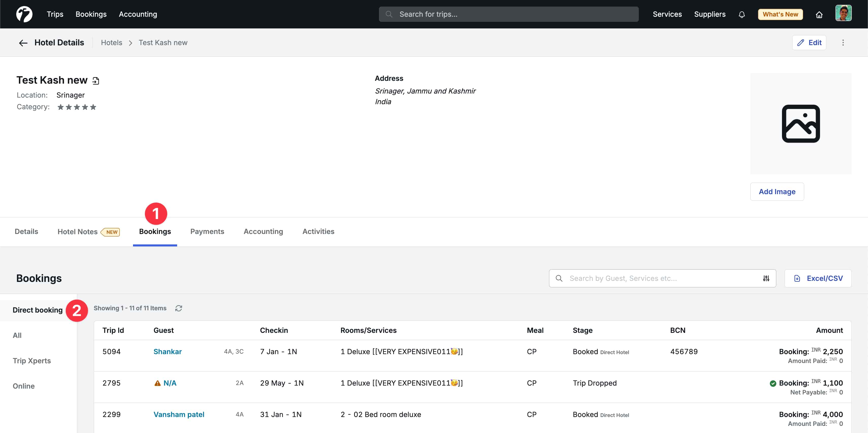
Task: Click the warning icon next to guest N/A
Action: (157, 383)
